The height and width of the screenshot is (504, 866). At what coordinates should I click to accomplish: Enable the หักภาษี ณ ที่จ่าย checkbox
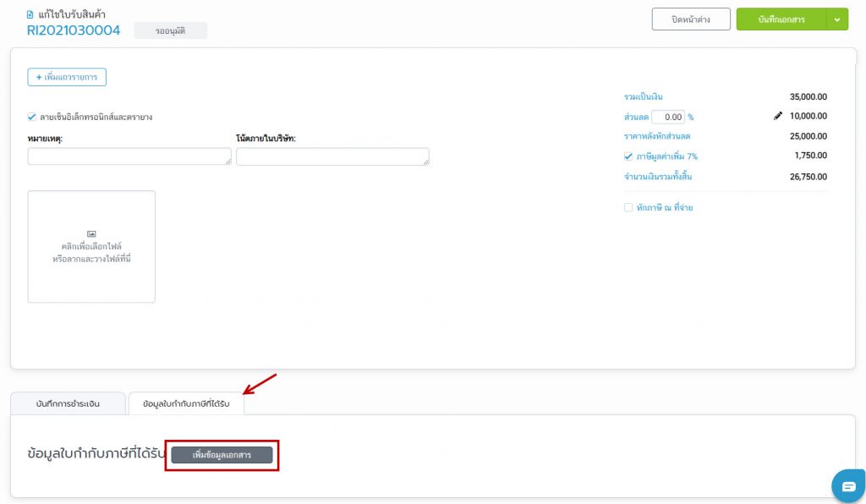[628, 207]
